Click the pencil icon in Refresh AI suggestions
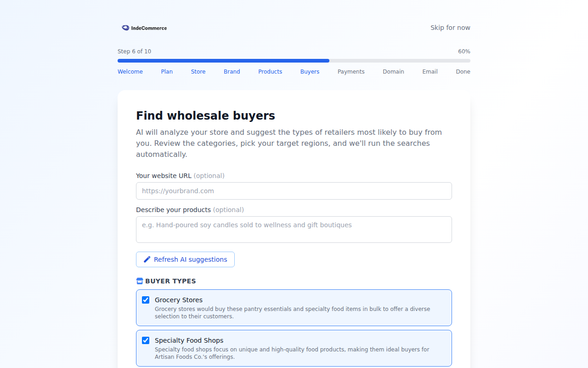The width and height of the screenshot is (588, 368). (147, 259)
